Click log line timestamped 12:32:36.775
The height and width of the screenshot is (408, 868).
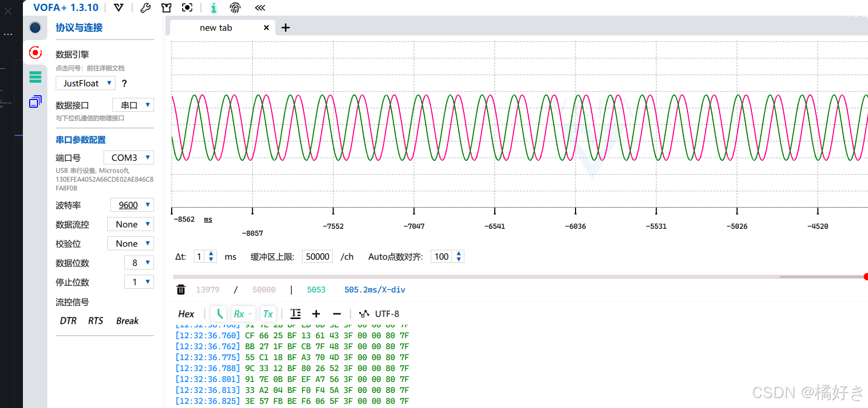(x=292, y=358)
